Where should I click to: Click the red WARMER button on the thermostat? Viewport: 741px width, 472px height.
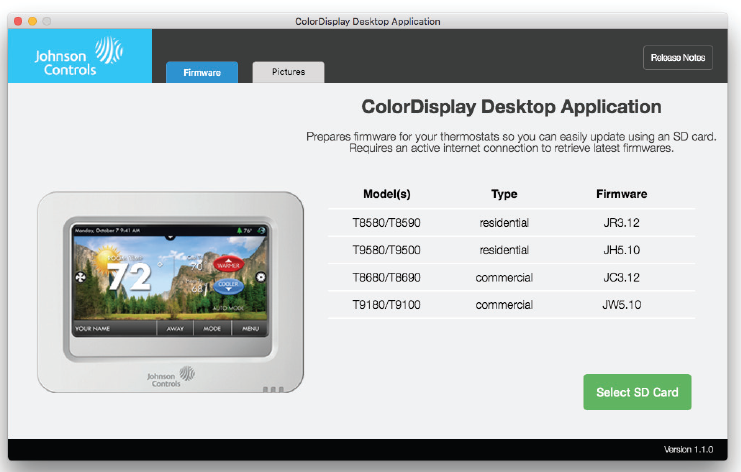click(x=228, y=264)
